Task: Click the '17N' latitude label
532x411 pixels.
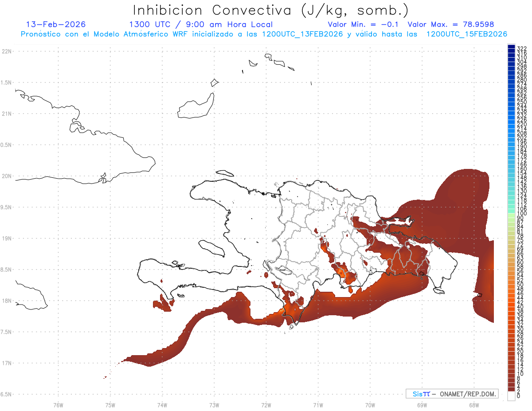Action: (x=7, y=363)
